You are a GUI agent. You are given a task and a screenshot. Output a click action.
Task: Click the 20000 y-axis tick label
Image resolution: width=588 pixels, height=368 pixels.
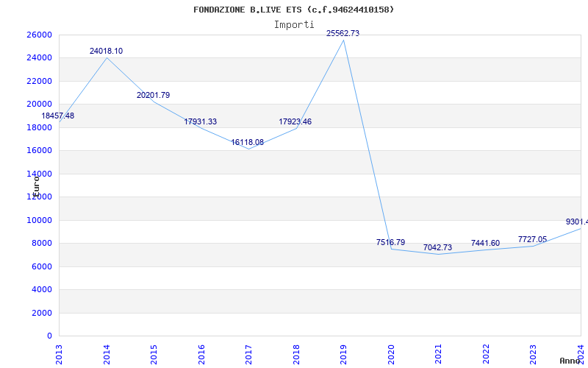click(x=39, y=104)
